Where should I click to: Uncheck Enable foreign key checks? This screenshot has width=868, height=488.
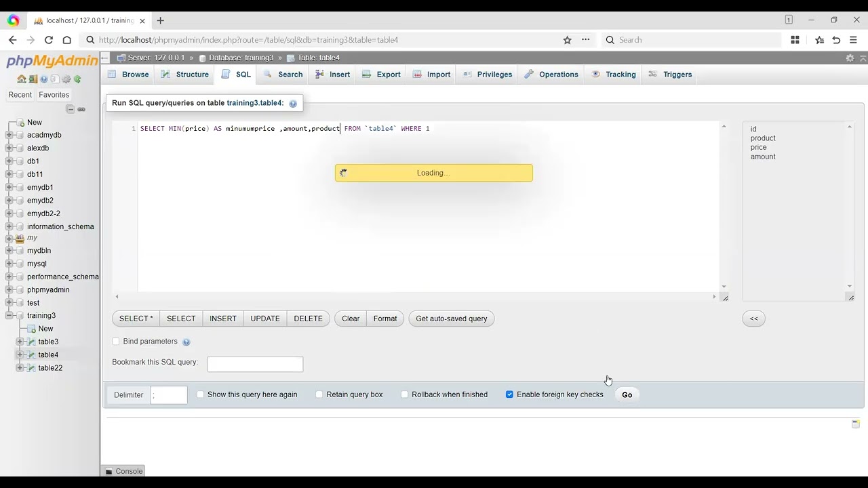click(x=509, y=394)
